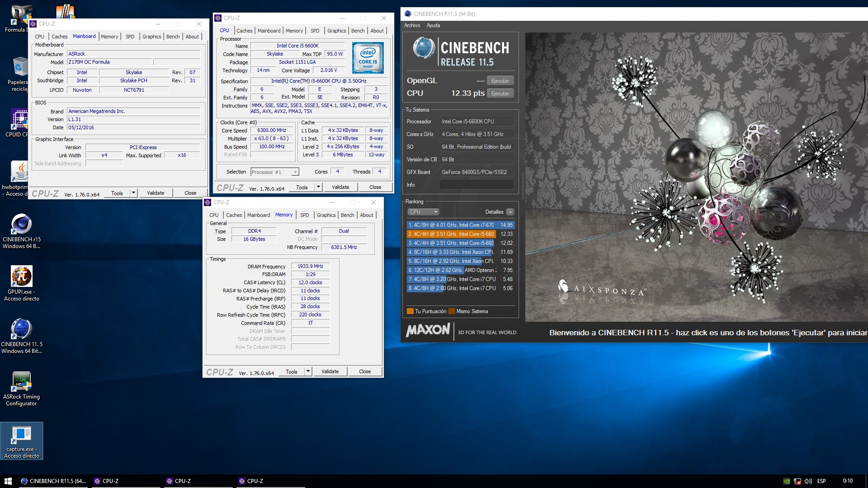Screen dimensions: 868x488
Task: Select the orange ranking row scoring 12.33
Action: coord(460,234)
